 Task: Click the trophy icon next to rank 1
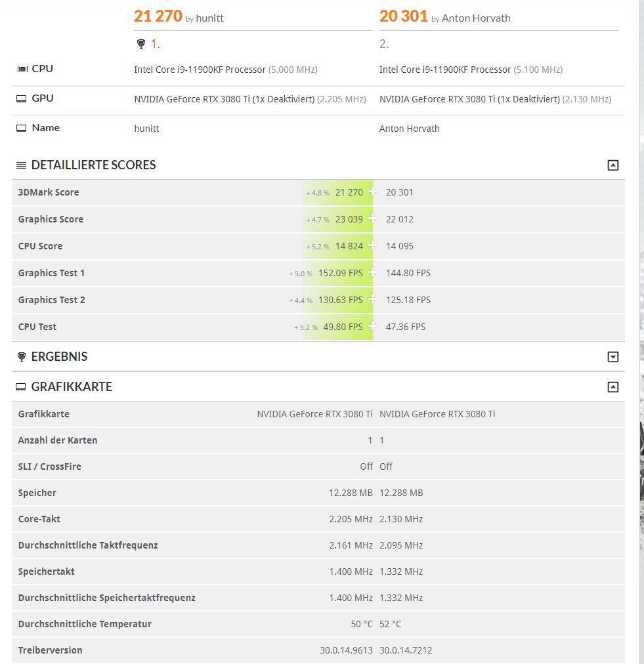(x=141, y=44)
